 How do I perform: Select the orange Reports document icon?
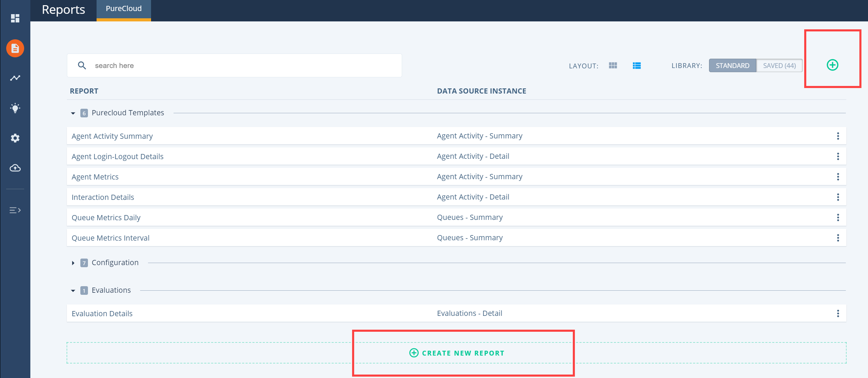coord(15,48)
